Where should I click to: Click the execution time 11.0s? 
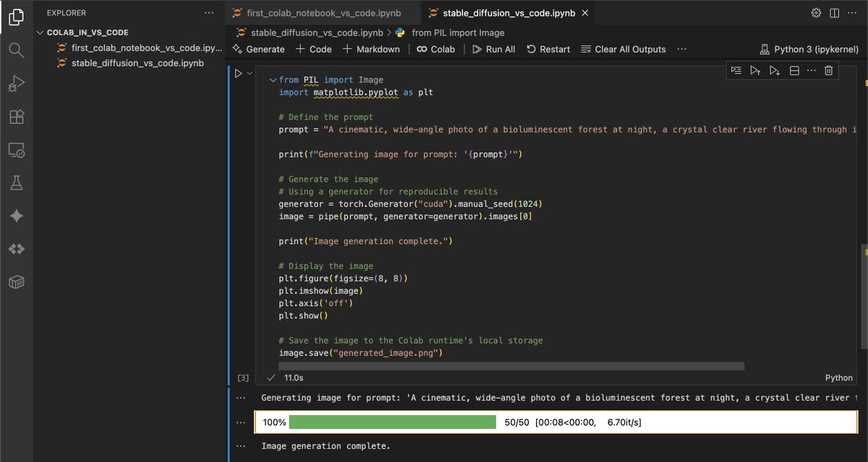294,378
